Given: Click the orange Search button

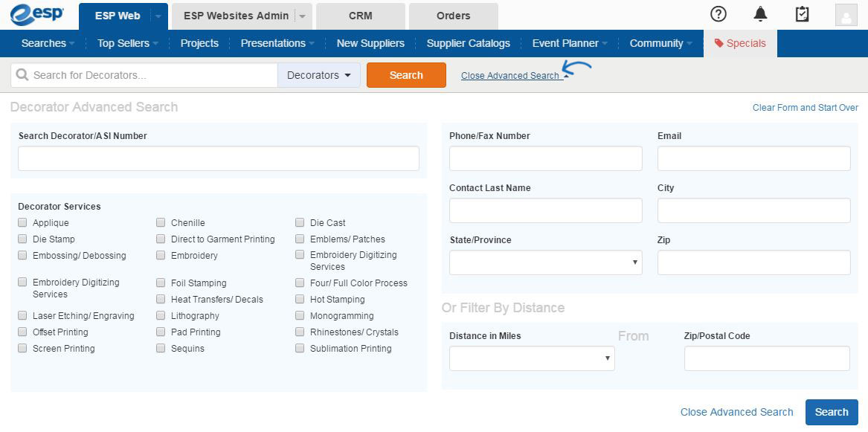Looking at the screenshot, I should [x=406, y=75].
